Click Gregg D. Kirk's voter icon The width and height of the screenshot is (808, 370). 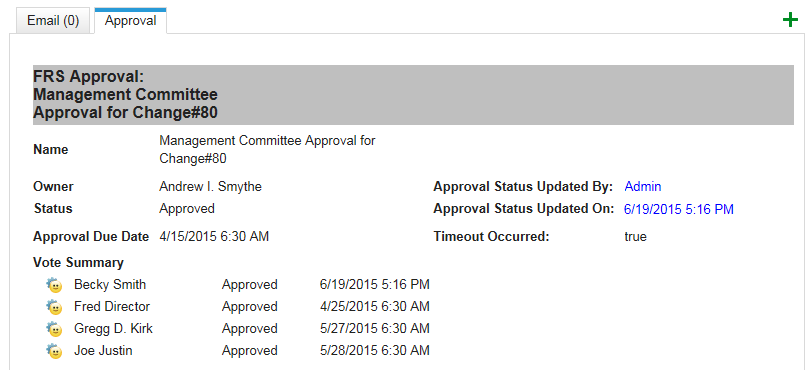(x=54, y=329)
